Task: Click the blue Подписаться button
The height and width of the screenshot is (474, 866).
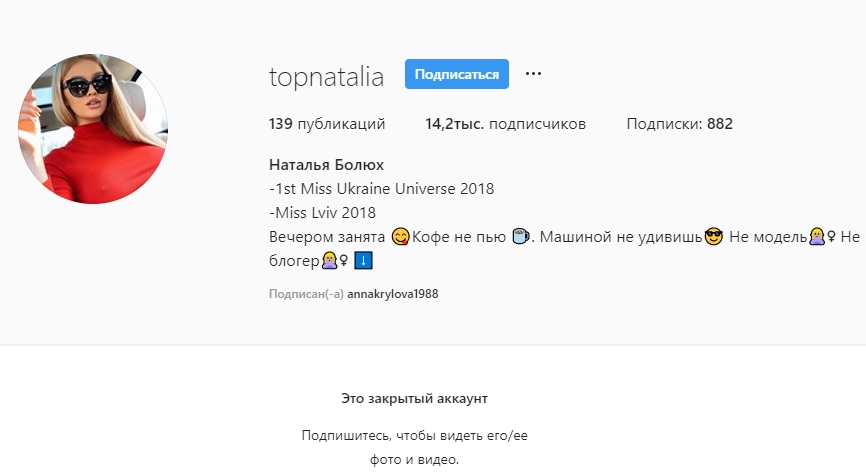Action: (x=457, y=74)
